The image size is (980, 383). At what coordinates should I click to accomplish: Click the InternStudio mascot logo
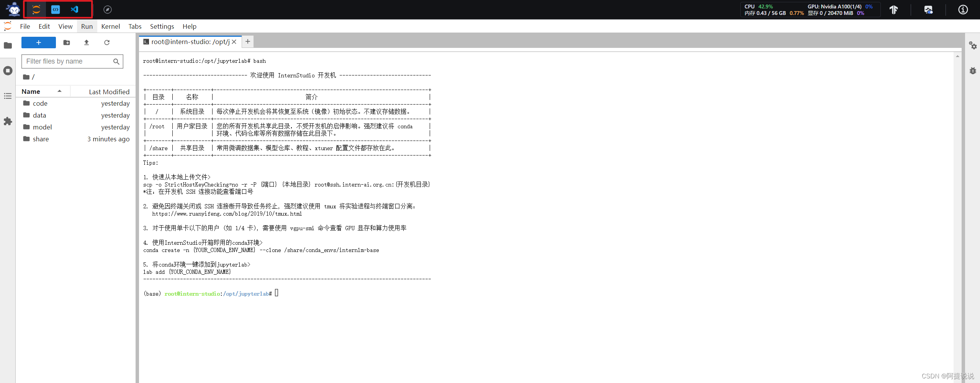point(14,9)
